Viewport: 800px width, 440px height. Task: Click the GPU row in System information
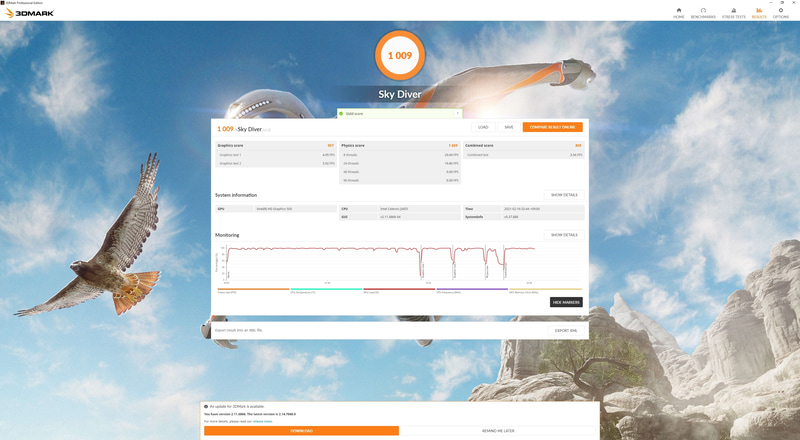coord(276,209)
